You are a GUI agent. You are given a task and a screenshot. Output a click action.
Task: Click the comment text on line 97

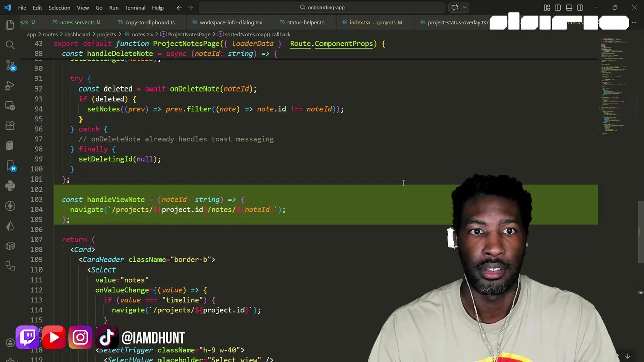(176, 139)
